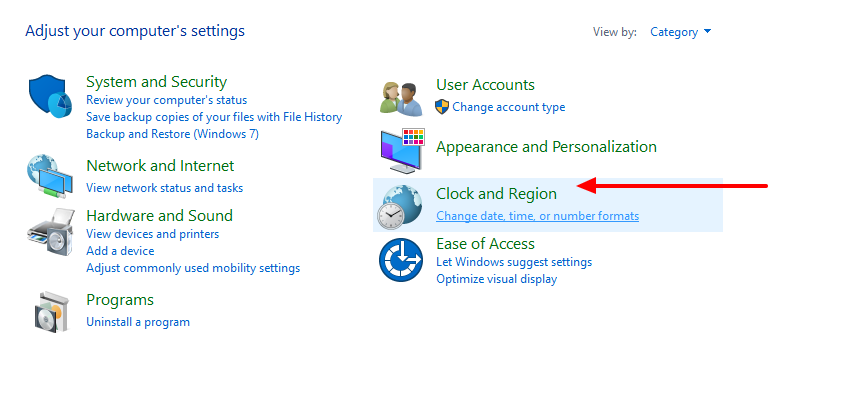Open Let Windows suggest settings
Viewport: 860px width, 405px height.
[x=514, y=262]
